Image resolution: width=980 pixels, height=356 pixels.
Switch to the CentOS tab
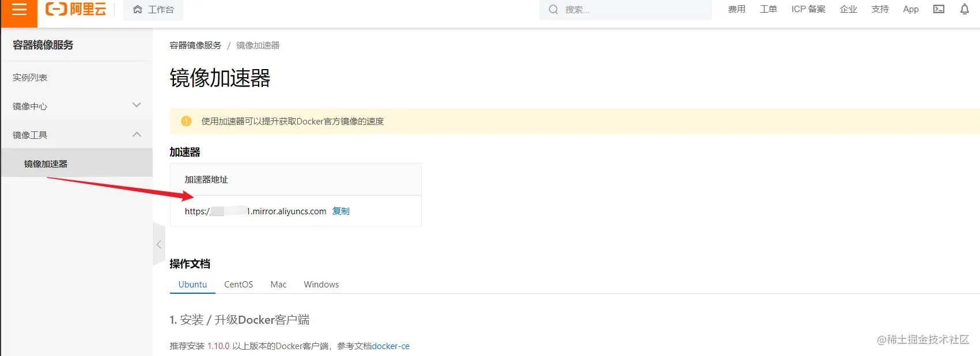(239, 285)
